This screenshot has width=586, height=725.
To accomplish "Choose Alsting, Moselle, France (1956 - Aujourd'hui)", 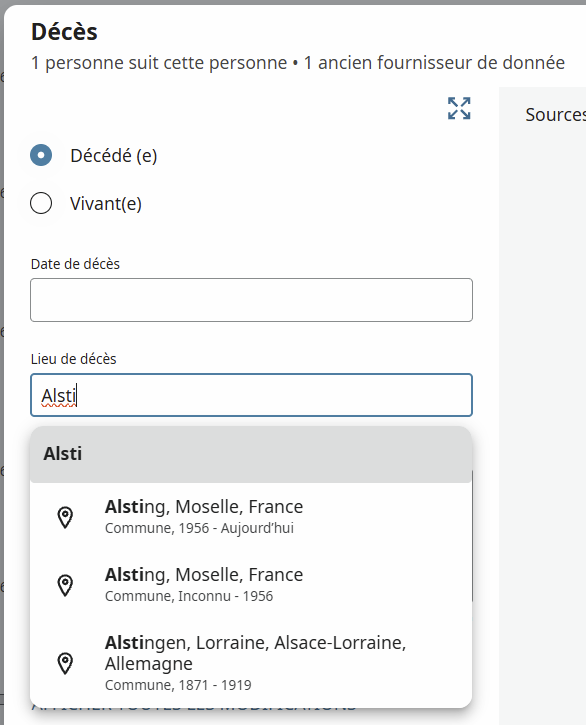I will click(x=251, y=516).
